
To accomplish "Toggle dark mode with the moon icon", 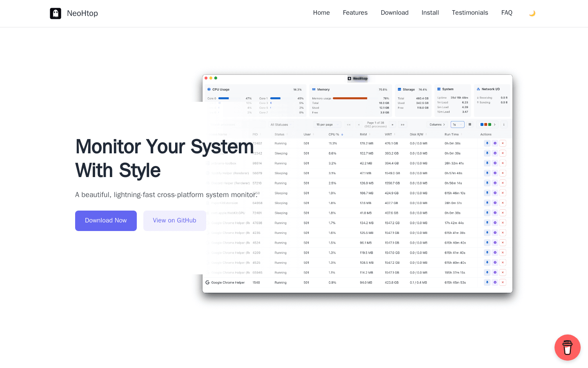I will (532, 13).
